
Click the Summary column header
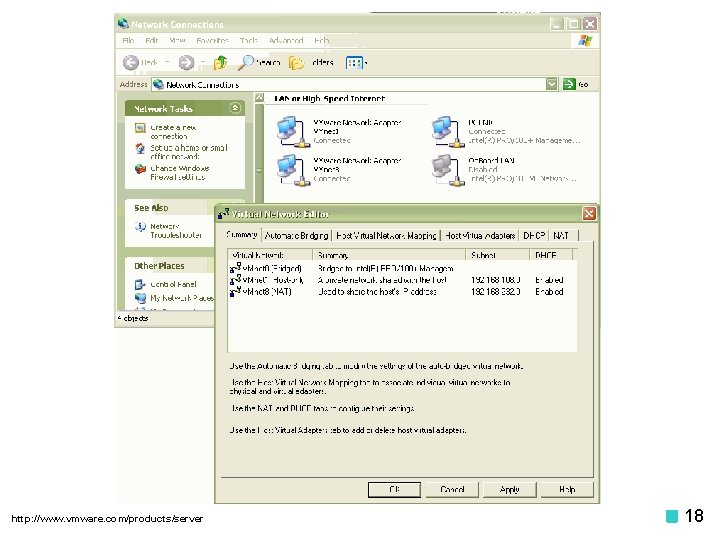pos(389,255)
